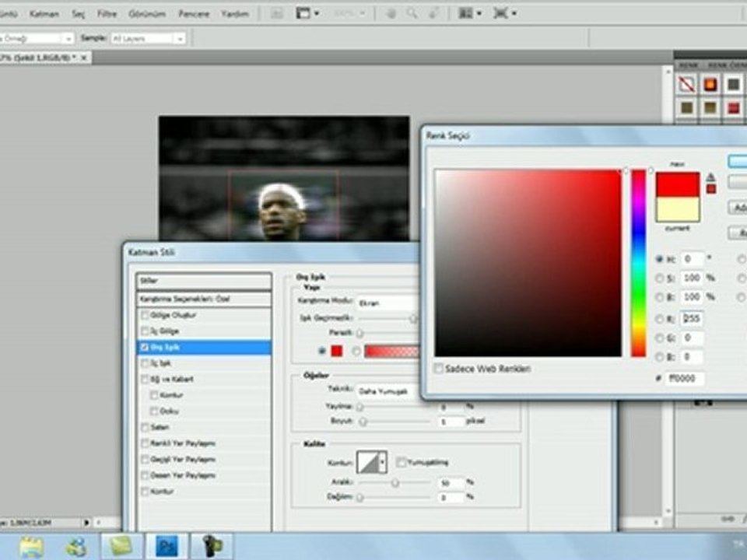Apply the orange glow style swatch
747x560 pixels.
click(710, 84)
